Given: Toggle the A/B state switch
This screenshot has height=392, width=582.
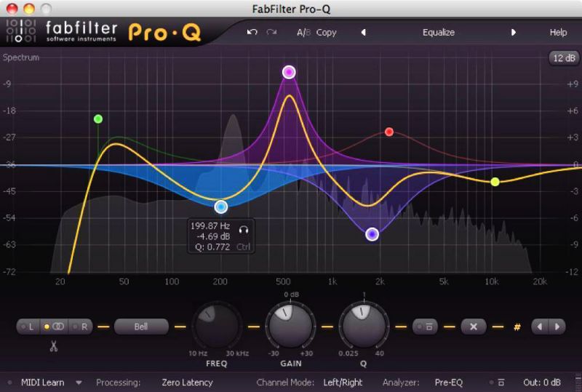Looking at the screenshot, I should pyautogui.click(x=303, y=33).
